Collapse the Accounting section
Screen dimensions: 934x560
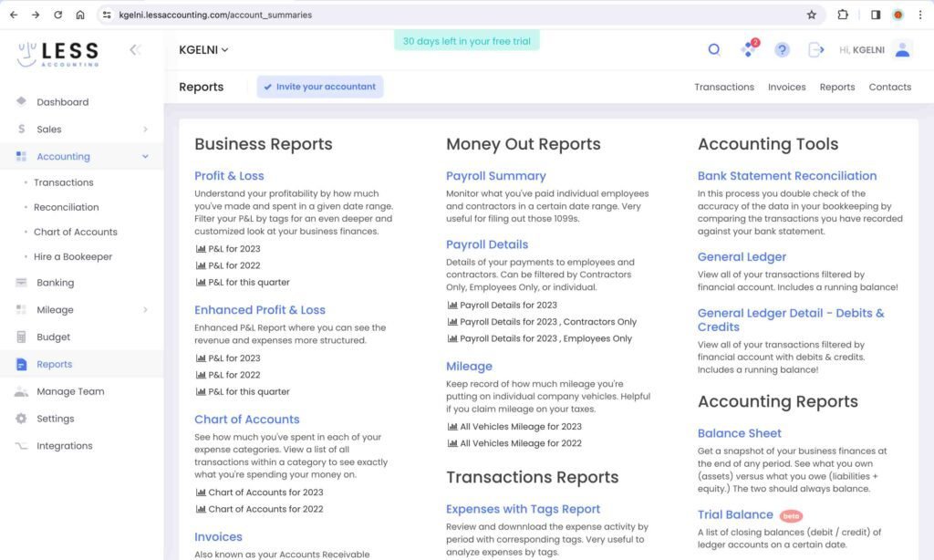(x=144, y=156)
